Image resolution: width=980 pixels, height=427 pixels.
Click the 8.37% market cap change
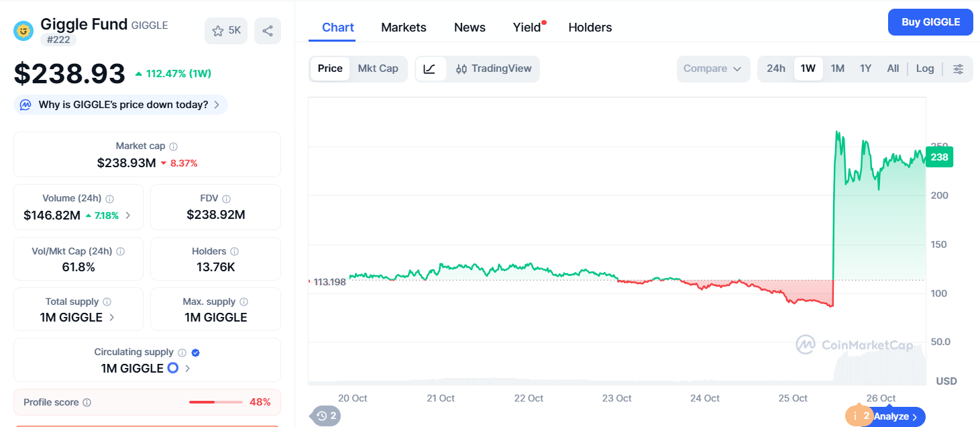[179, 163]
